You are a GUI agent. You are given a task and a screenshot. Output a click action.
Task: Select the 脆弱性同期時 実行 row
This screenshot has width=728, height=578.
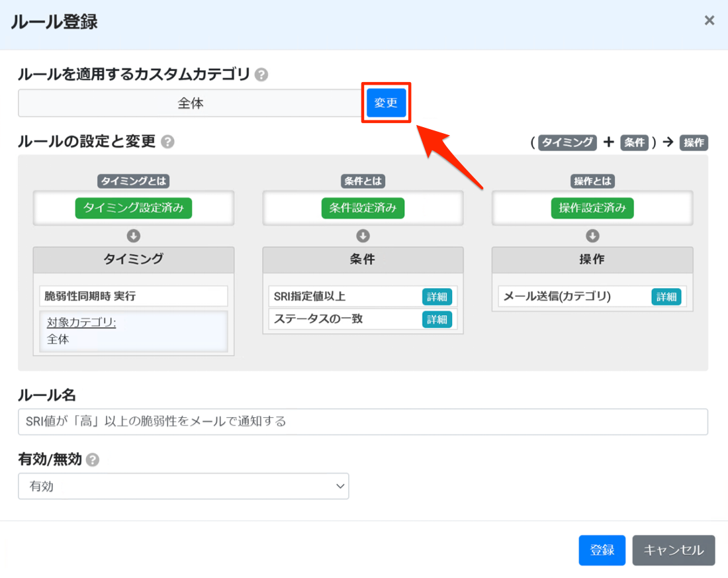click(x=133, y=296)
